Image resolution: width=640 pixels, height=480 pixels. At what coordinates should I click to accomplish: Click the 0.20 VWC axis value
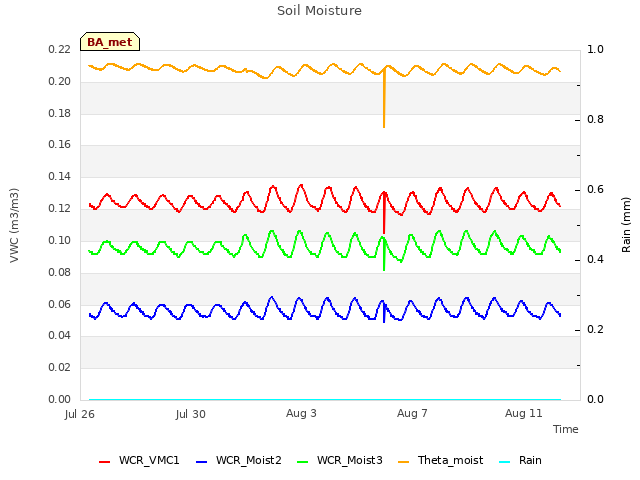[x=60, y=82]
